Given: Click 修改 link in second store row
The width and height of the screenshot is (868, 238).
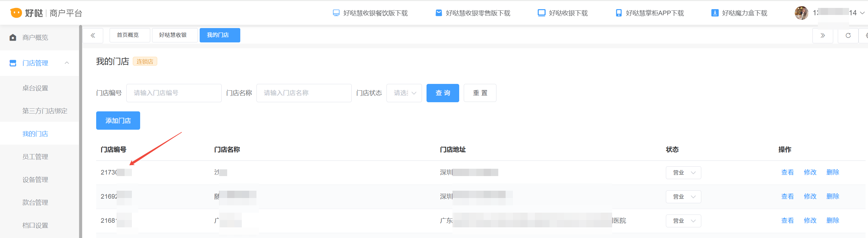Looking at the screenshot, I should point(810,196).
